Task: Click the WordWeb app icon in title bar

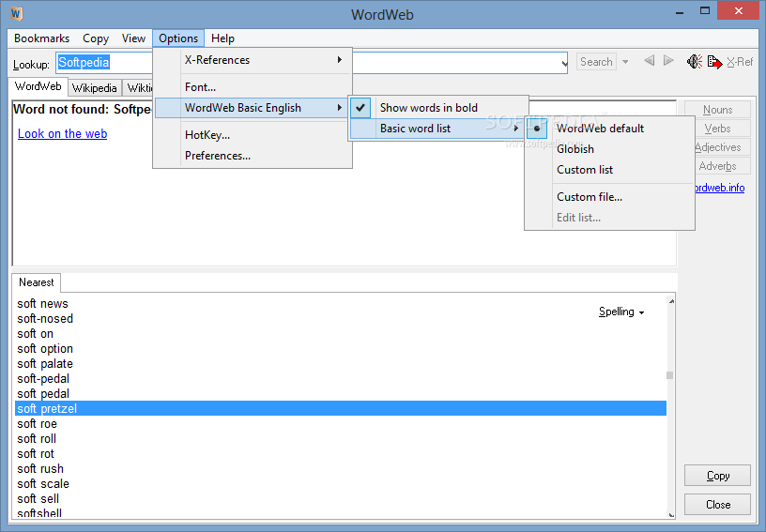Action: tap(16, 14)
